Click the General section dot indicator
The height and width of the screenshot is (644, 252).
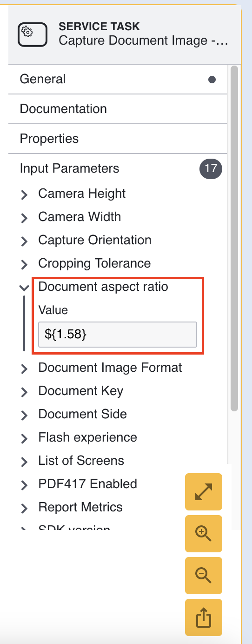[x=212, y=80]
